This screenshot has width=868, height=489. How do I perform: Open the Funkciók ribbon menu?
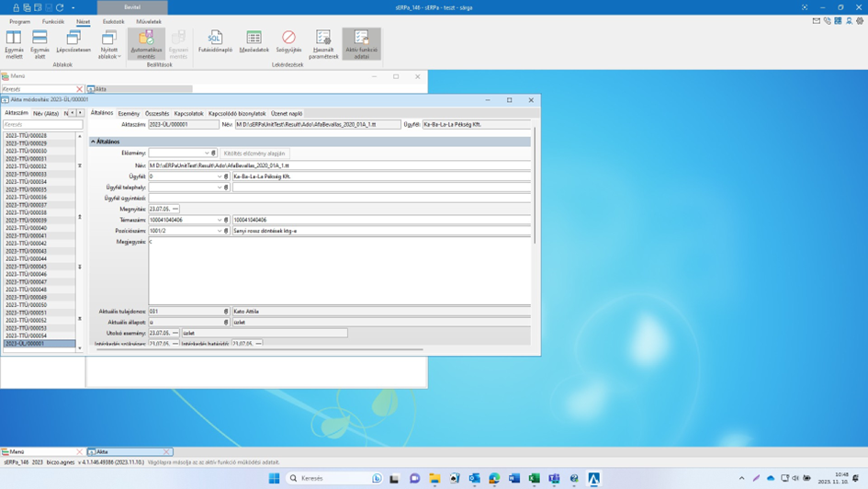click(x=53, y=21)
